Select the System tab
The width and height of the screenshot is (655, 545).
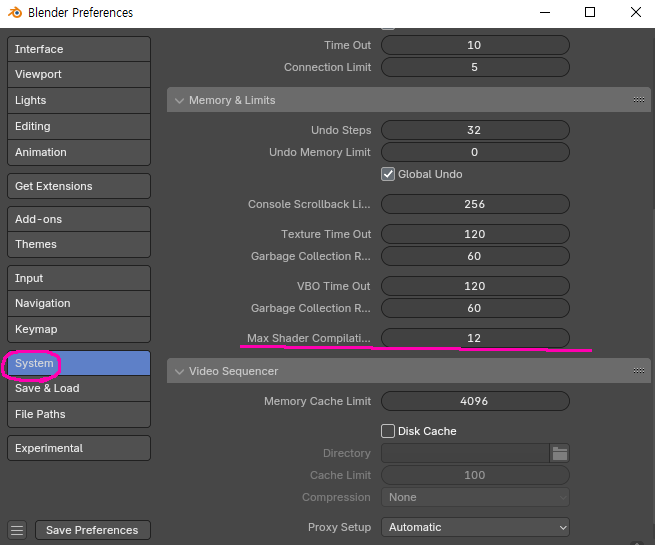click(79, 363)
